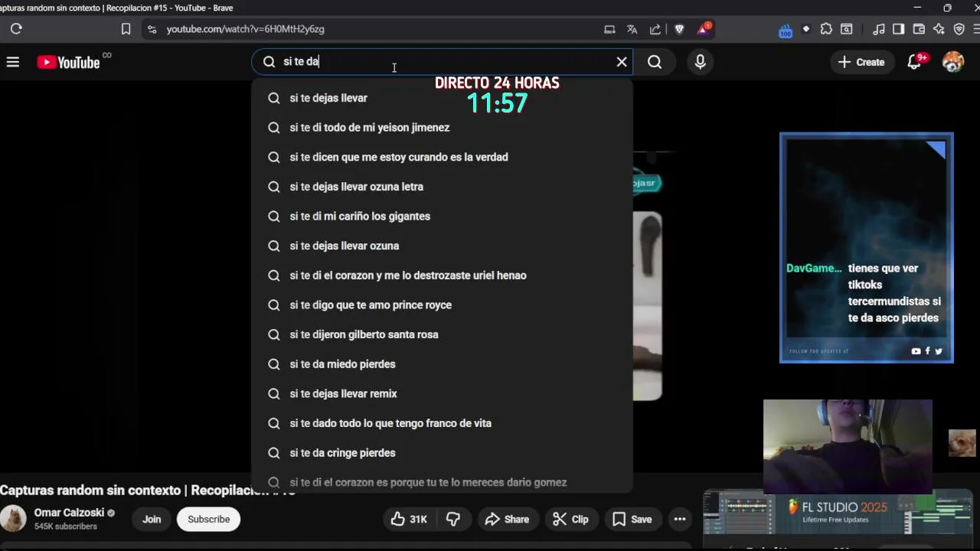
Task: Click the search-in-window extension icon
Action: tap(847, 29)
